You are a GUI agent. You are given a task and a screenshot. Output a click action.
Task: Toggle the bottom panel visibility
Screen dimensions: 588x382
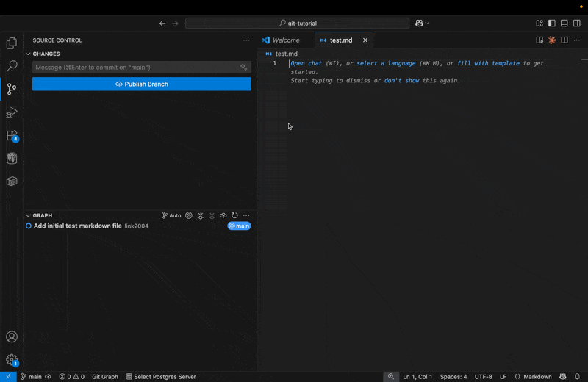[564, 24]
